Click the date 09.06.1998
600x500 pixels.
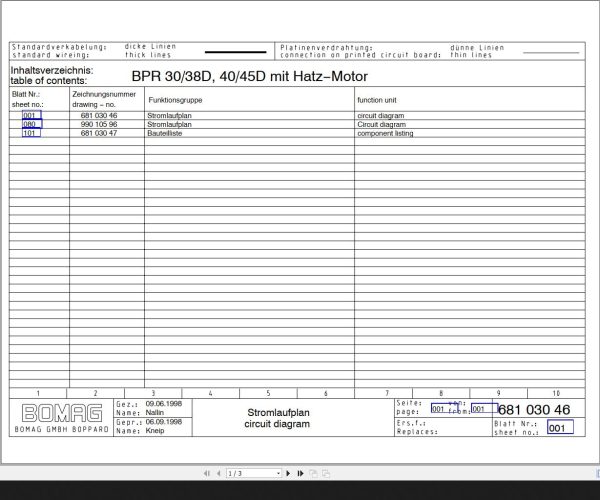tap(164, 404)
